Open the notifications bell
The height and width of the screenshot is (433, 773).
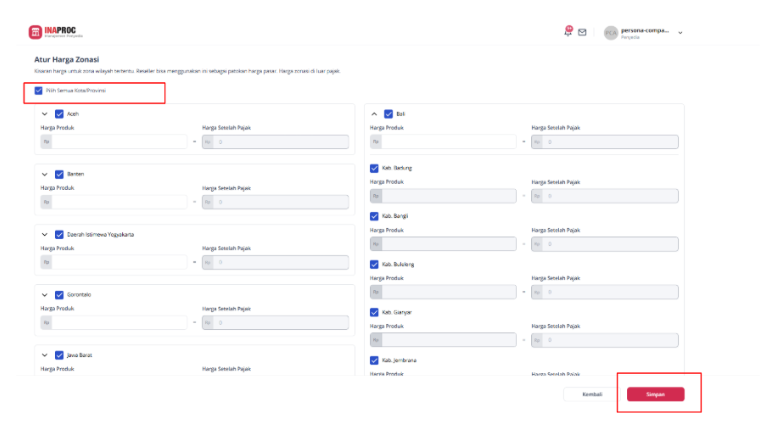point(568,32)
